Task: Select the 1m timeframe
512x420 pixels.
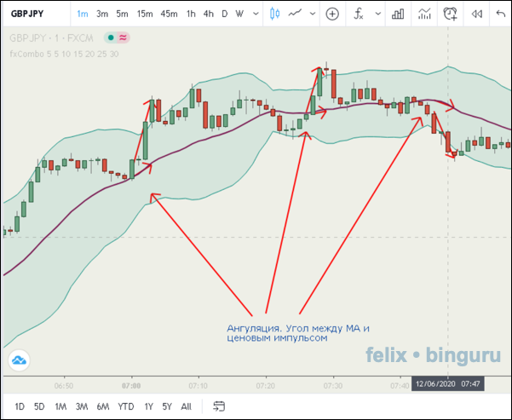Action: pos(82,14)
